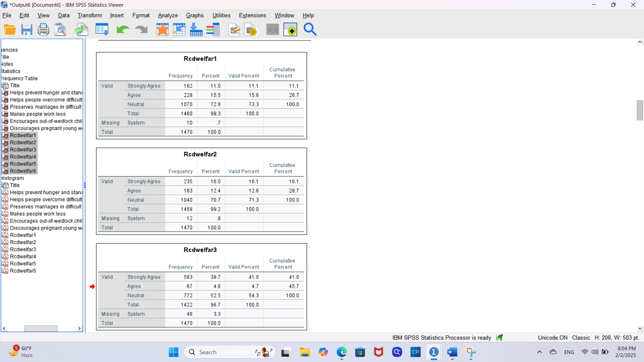Image resolution: width=644 pixels, height=362 pixels.
Task: Export the output document
Action: click(81, 29)
